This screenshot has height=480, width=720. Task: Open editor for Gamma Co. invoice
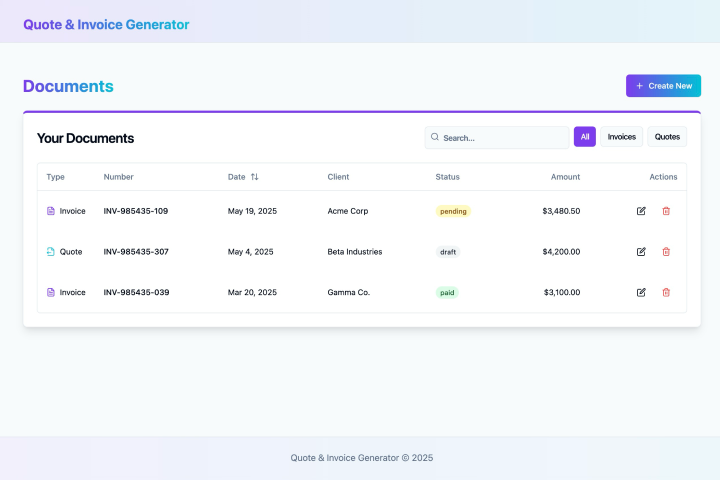(x=641, y=292)
